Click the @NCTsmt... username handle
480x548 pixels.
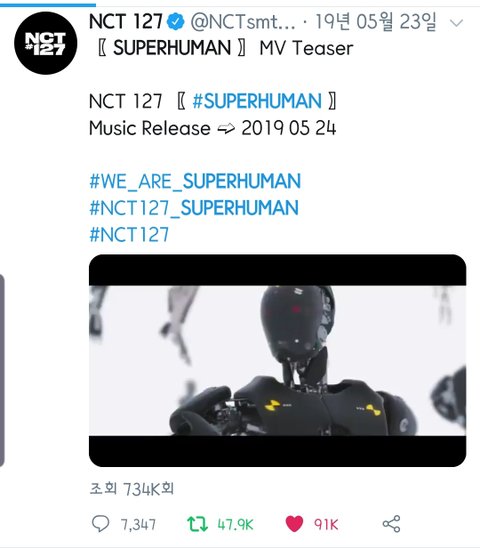coord(243,22)
